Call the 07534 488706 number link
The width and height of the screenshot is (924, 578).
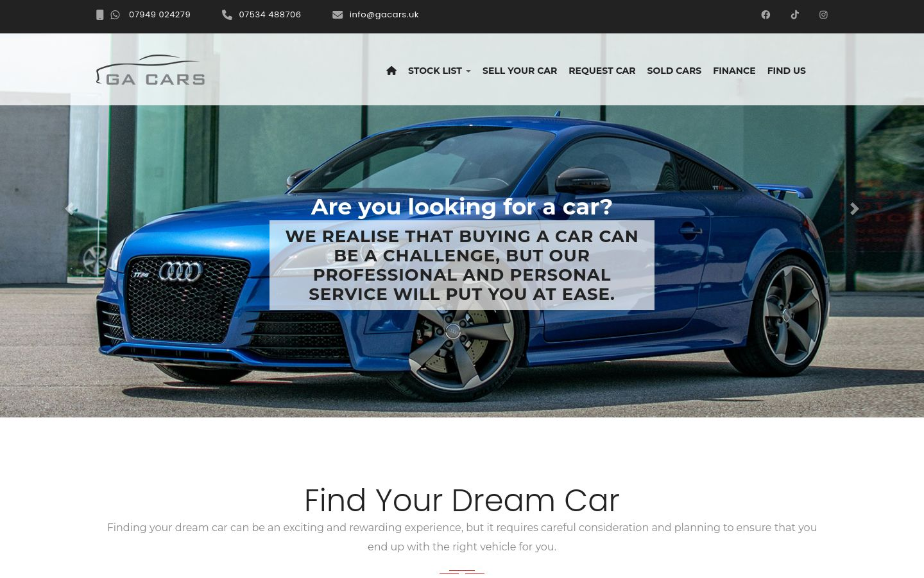(269, 15)
